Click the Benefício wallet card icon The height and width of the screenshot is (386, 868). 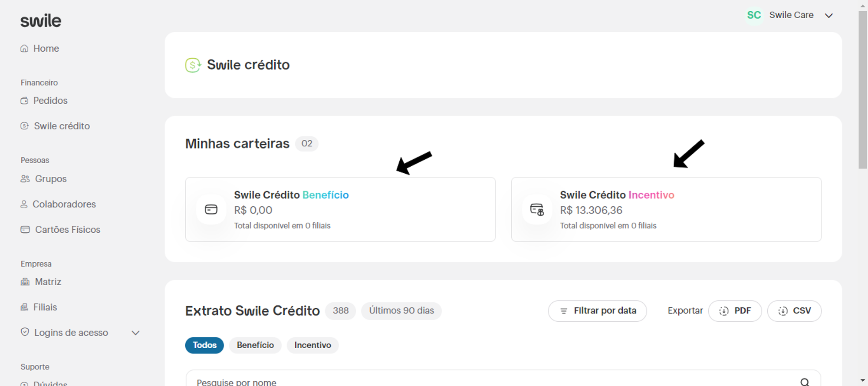211,210
